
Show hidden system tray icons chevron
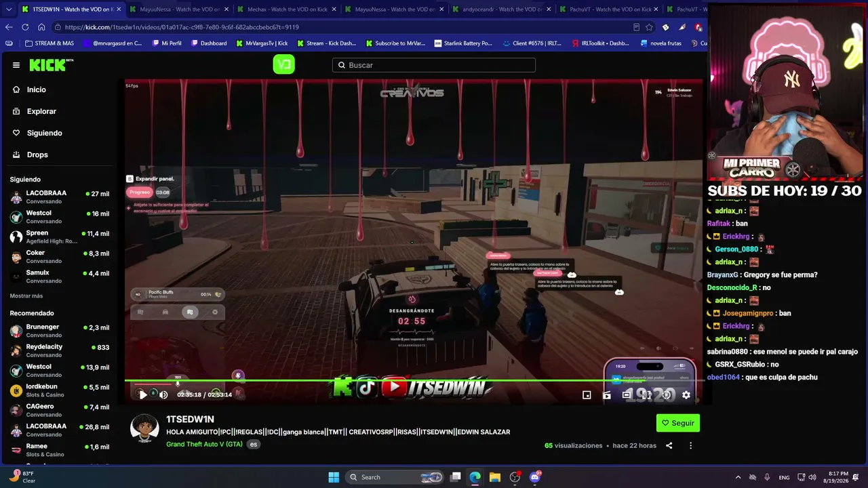738,477
